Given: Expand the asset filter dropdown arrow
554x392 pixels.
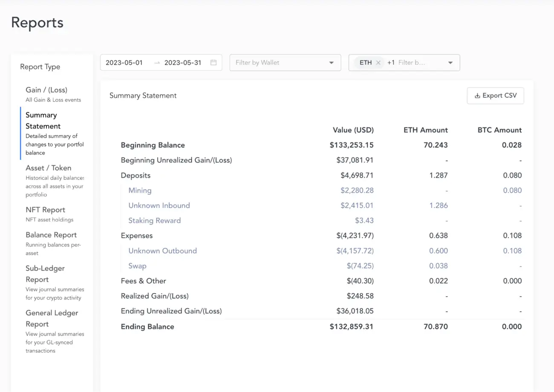Looking at the screenshot, I should point(450,63).
